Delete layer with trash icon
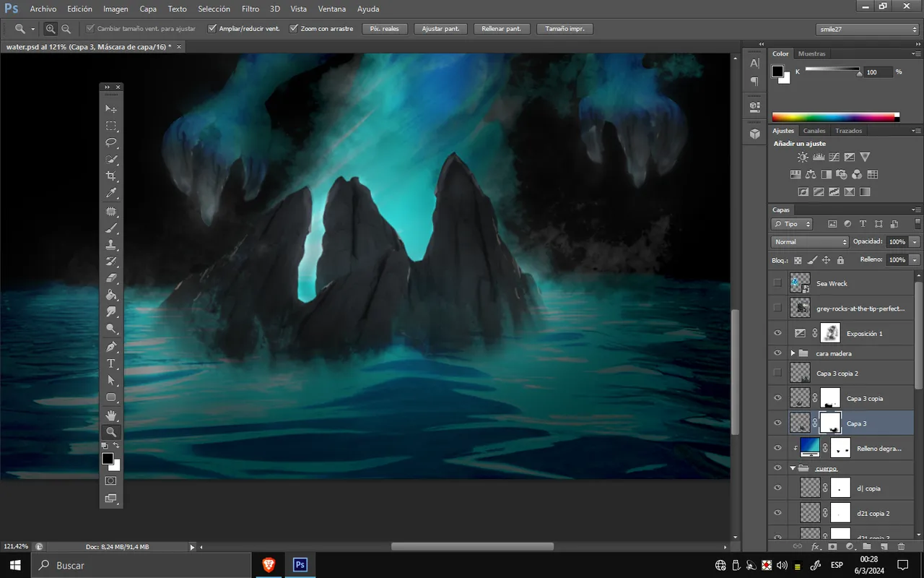The width and height of the screenshot is (924, 578). [900, 547]
